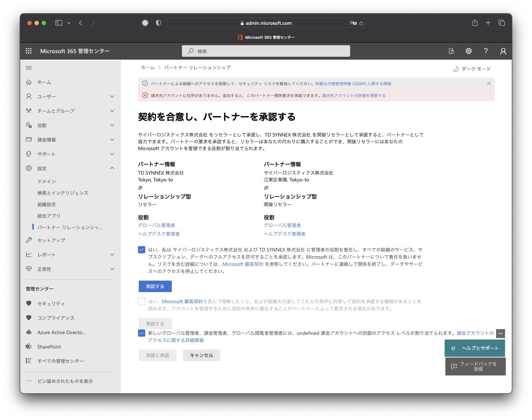Screen dimensions: 532x420
Task: Check the Microsoft customer agreement checkbox
Action: click(142, 301)
